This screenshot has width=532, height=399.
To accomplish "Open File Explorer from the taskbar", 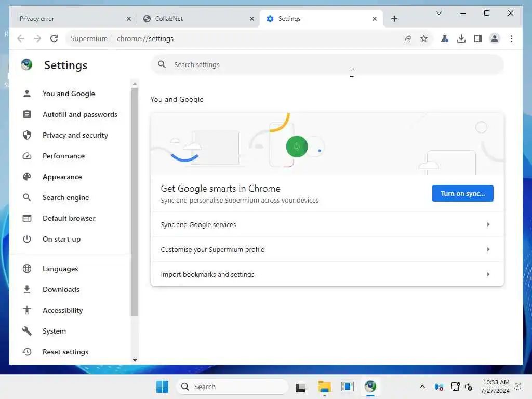I will pyautogui.click(x=324, y=387).
